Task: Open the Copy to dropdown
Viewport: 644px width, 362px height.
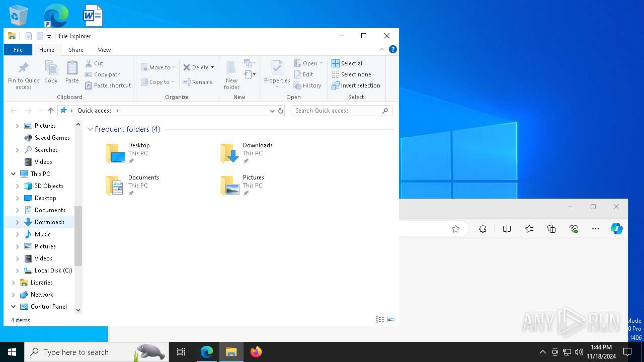Action: [x=157, y=82]
